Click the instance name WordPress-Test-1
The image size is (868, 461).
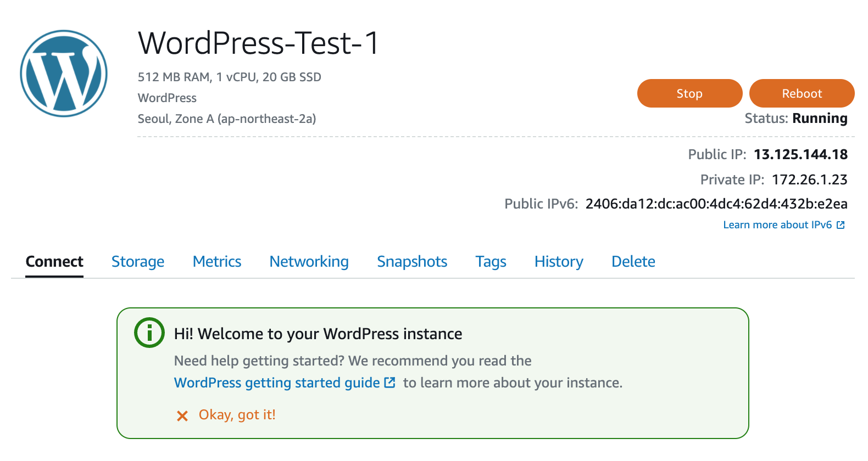click(258, 43)
